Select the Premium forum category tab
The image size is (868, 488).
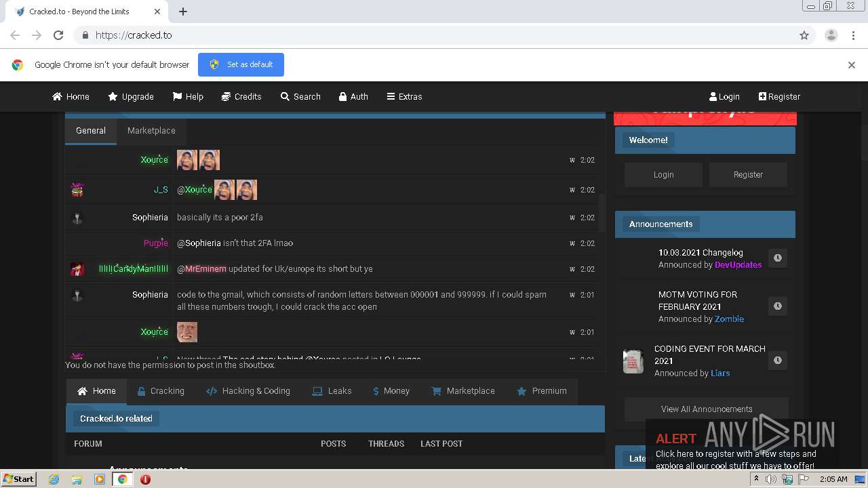pyautogui.click(x=542, y=391)
